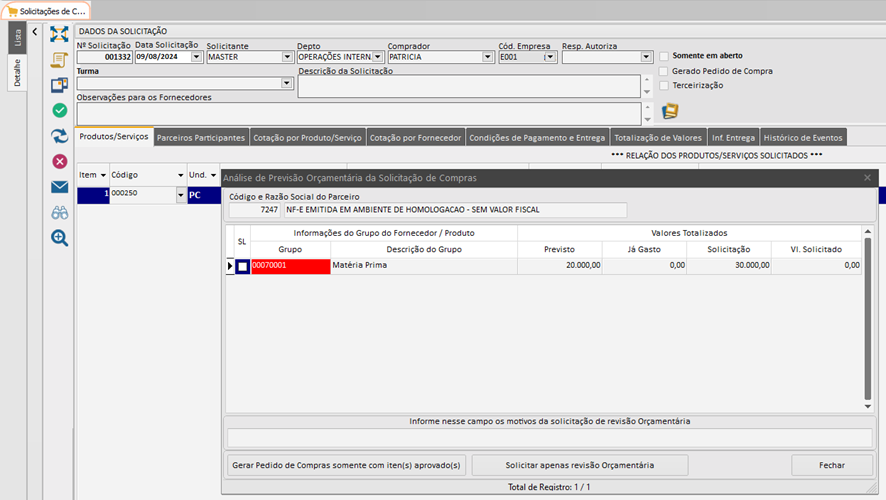Click the Já Gasto column header
This screenshot has width=886, height=500.
pyautogui.click(x=644, y=249)
